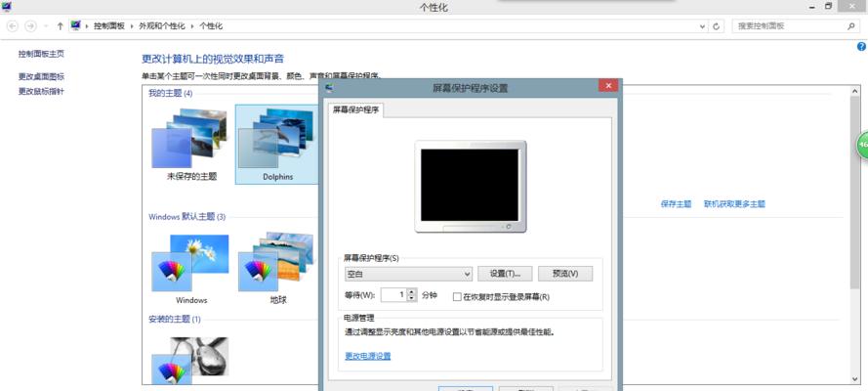
Task: Select the 未保存的主题 theme
Action: tap(191, 144)
